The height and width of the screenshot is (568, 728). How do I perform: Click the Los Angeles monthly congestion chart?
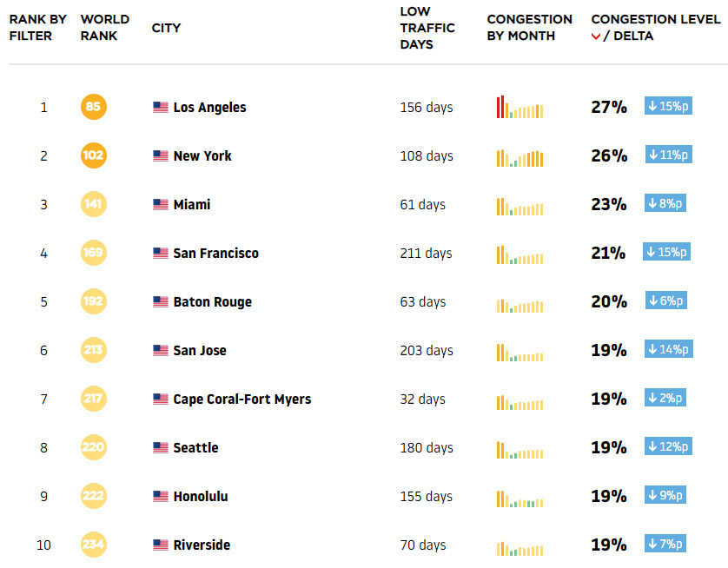point(520,108)
